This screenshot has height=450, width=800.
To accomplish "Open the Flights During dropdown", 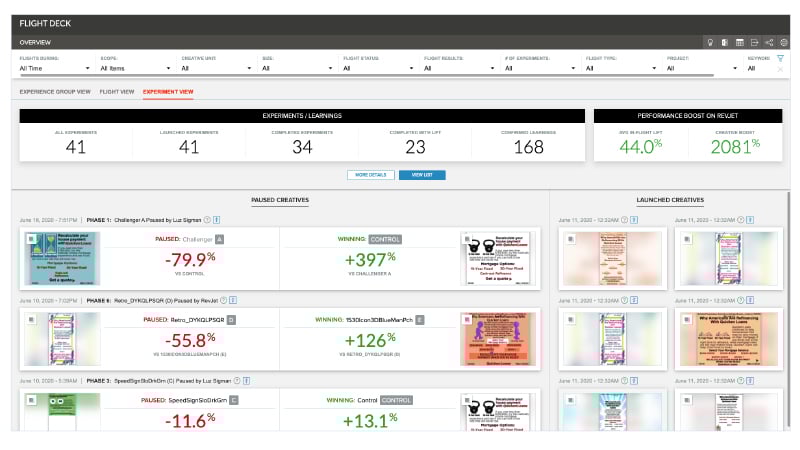I will click(54, 68).
